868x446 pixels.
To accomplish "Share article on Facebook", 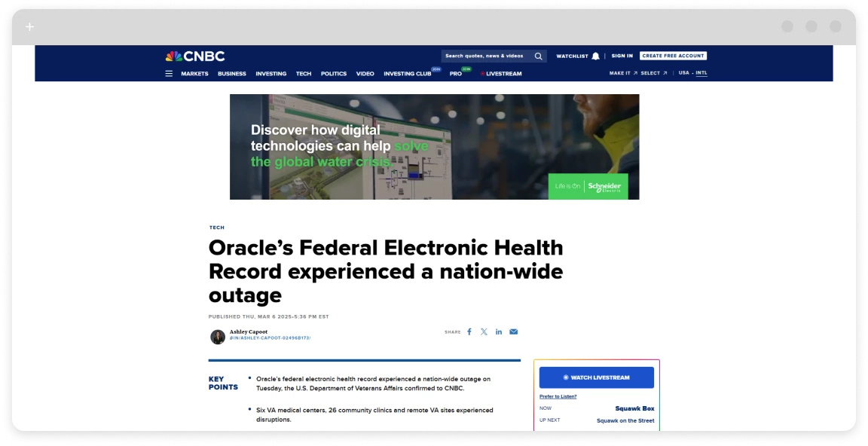I will 469,332.
